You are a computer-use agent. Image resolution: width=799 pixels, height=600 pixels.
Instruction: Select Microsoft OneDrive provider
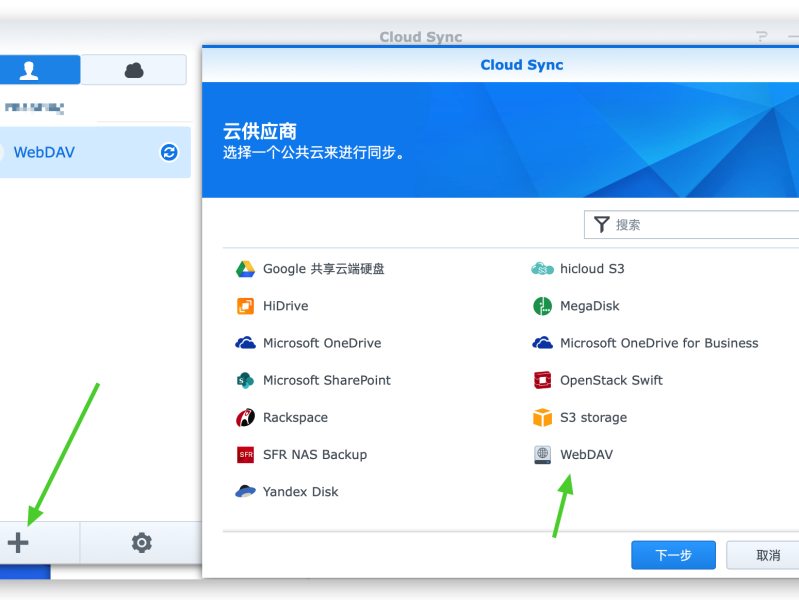point(322,343)
